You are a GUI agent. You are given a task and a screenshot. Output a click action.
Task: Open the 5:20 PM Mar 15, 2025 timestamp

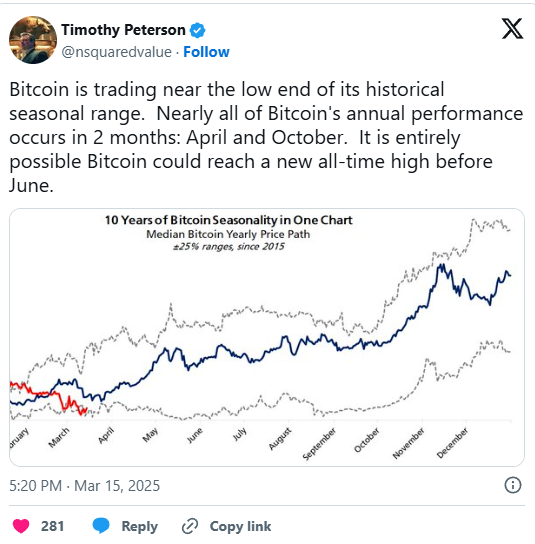point(85,486)
